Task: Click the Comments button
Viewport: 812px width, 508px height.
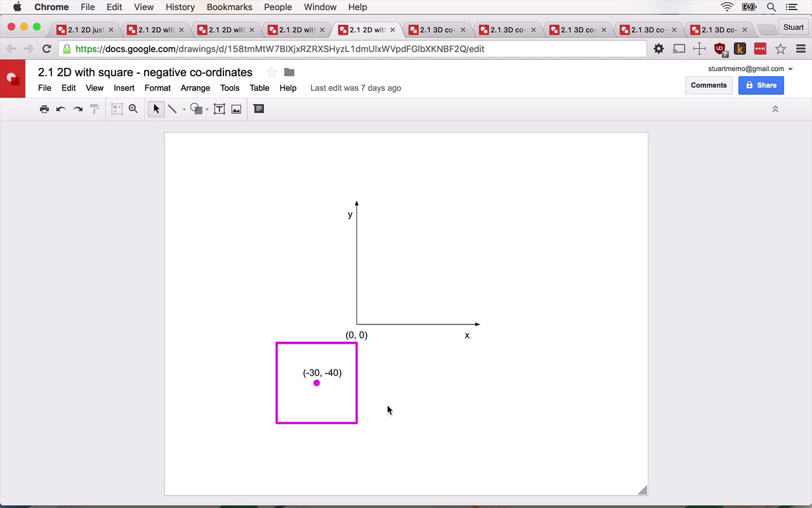Action: coord(709,85)
